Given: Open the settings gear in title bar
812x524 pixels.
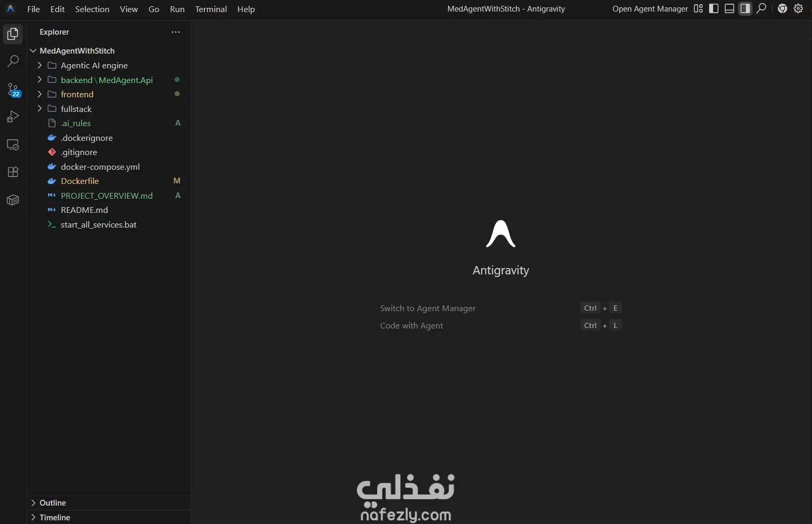Looking at the screenshot, I should pyautogui.click(x=798, y=8).
